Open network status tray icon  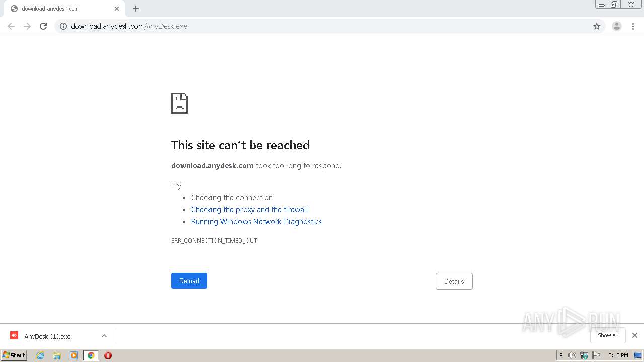[584, 355]
